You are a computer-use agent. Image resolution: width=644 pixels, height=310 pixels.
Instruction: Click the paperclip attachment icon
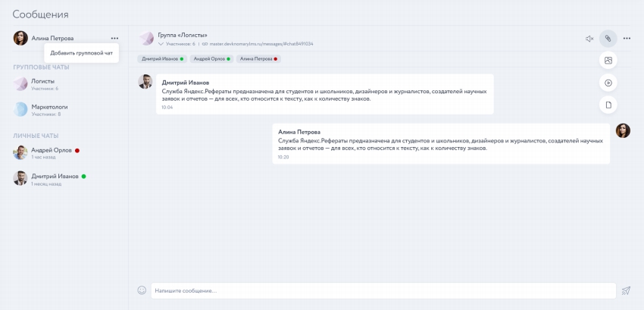(x=608, y=39)
